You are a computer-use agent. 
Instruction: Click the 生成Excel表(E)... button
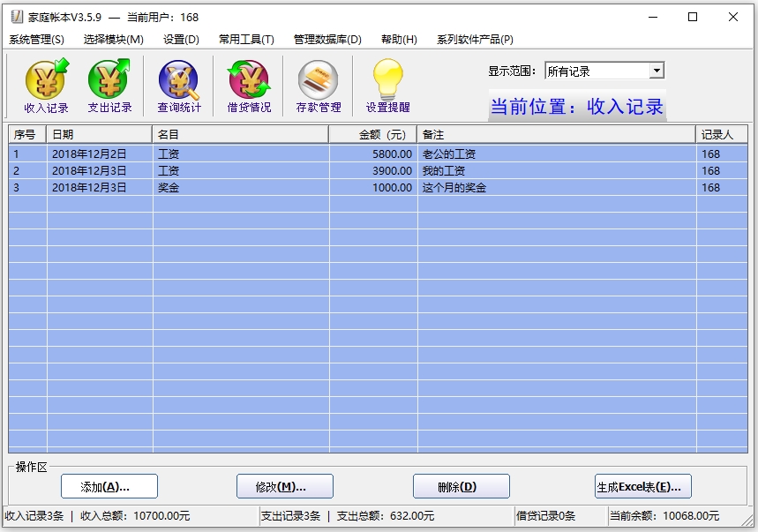[642, 486]
